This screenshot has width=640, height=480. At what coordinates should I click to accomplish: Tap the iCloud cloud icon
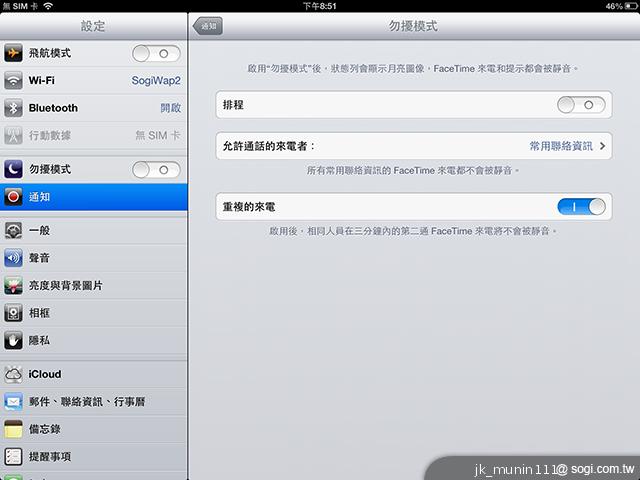coord(13,374)
